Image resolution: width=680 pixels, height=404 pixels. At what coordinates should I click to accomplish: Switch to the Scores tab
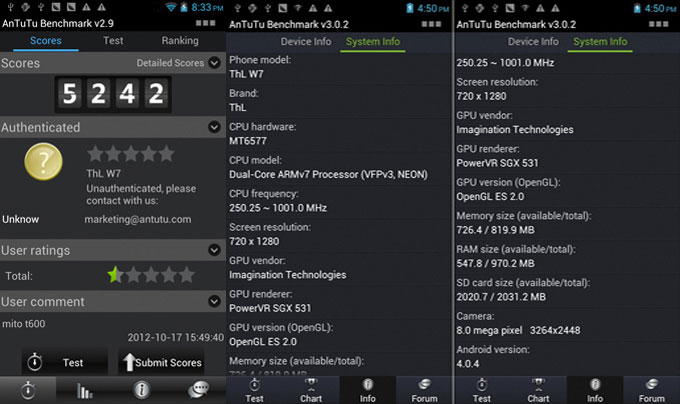pyautogui.click(x=46, y=41)
